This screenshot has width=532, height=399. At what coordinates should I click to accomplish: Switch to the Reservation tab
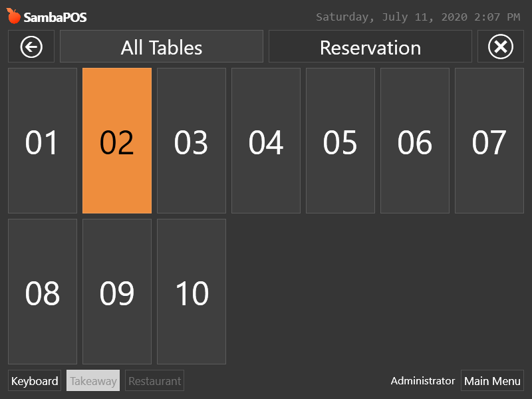pyautogui.click(x=370, y=47)
